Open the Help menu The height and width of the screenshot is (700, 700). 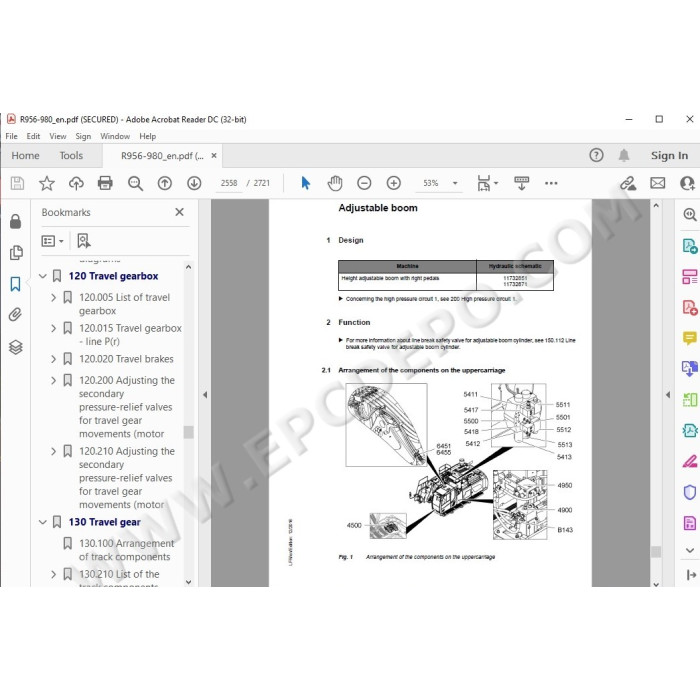tap(147, 136)
